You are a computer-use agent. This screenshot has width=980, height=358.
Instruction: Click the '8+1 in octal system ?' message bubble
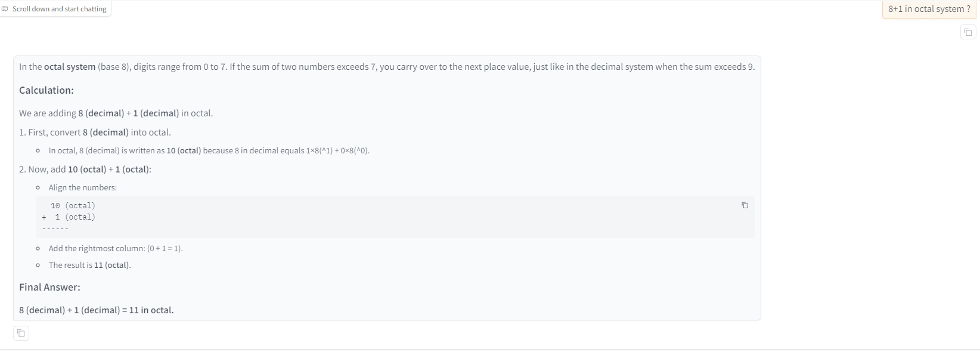[929, 9]
